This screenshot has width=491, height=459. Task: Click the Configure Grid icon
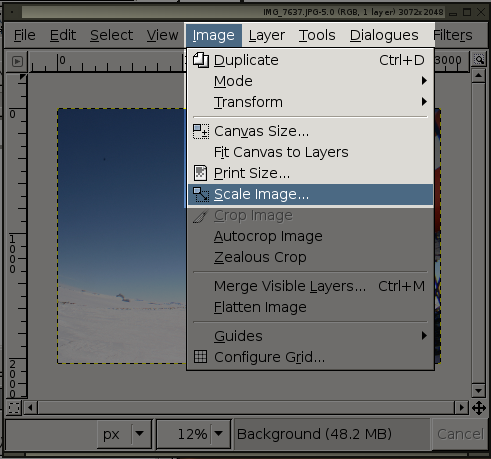tap(200, 357)
